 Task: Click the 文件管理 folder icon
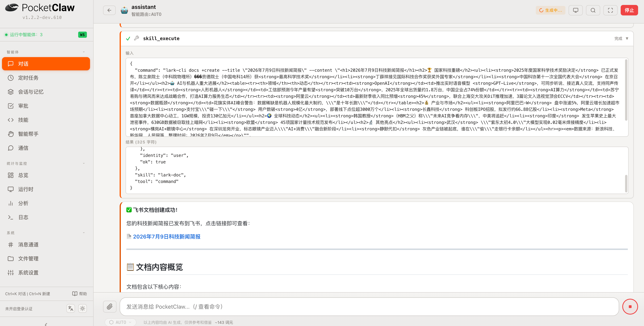coord(10,258)
